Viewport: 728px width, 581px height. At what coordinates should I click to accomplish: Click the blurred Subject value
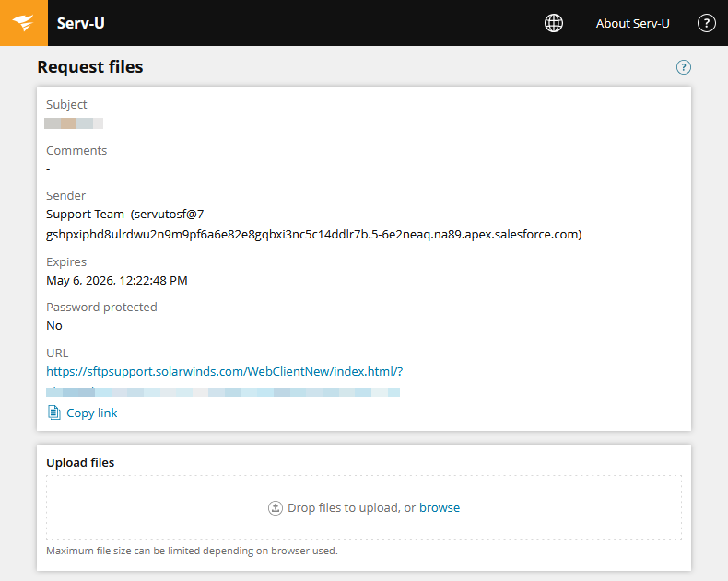pyautogui.click(x=74, y=123)
